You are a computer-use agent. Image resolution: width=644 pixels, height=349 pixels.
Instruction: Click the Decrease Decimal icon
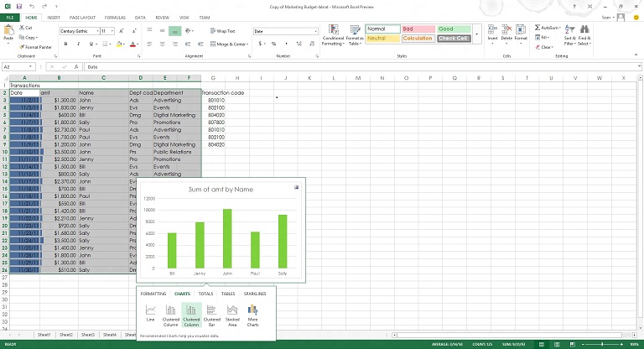(312, 44)
